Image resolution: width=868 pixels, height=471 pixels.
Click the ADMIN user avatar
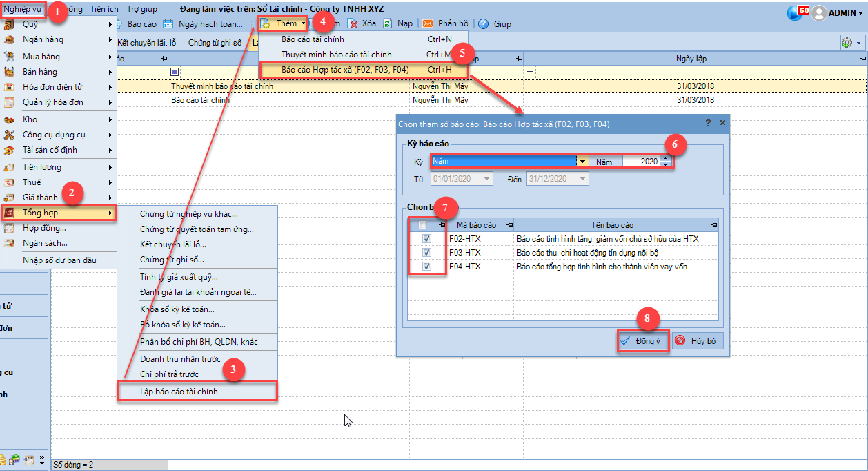(819, 12)
